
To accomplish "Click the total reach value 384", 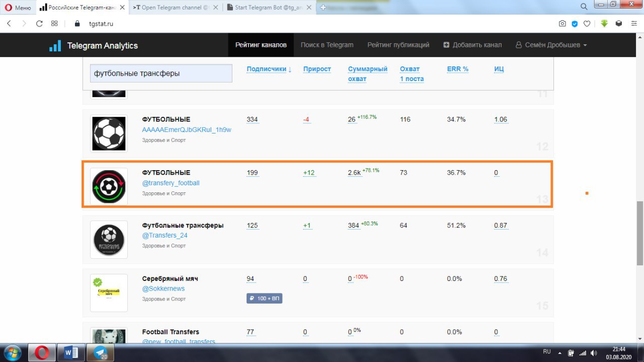I will pos(353,226).
